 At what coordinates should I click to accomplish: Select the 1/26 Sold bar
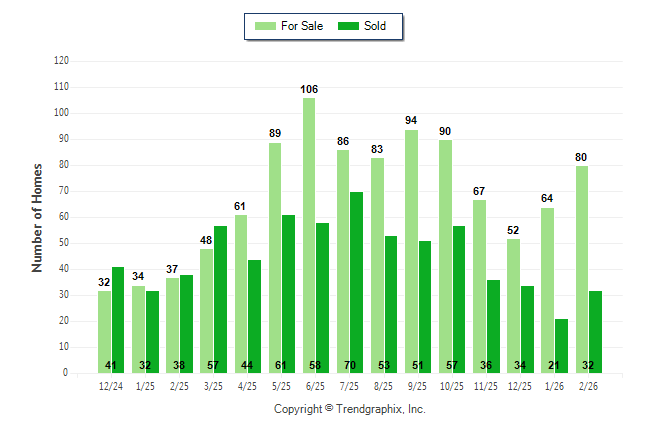(x=562, y=346)
